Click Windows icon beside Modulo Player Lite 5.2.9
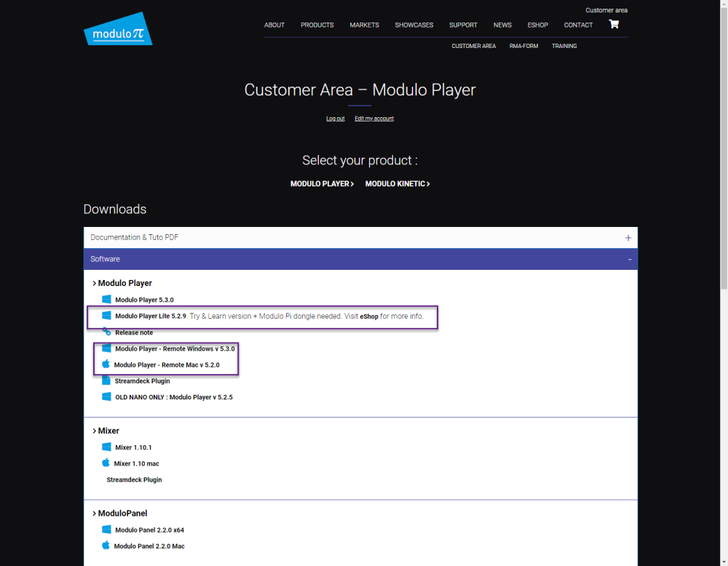The image size is (728, 566). pos(106,316)
